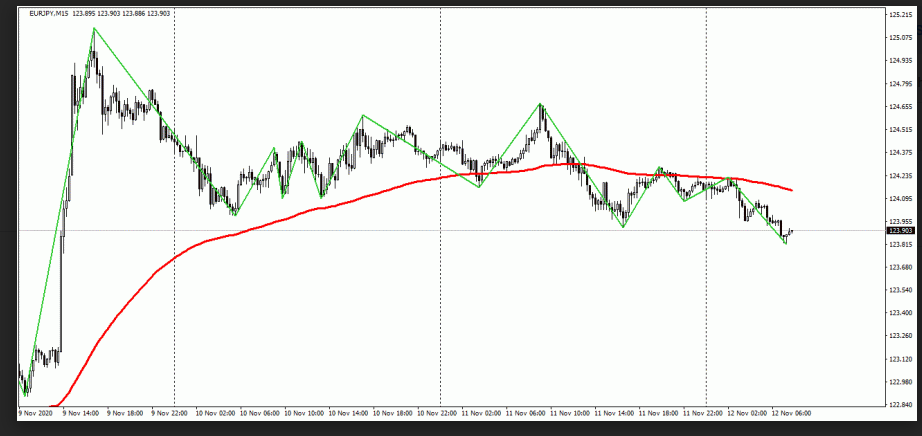Click the lowest ZigZag point at chart start
The width and height of the screenshot is (922, 436).
click(x=26, y=395)
